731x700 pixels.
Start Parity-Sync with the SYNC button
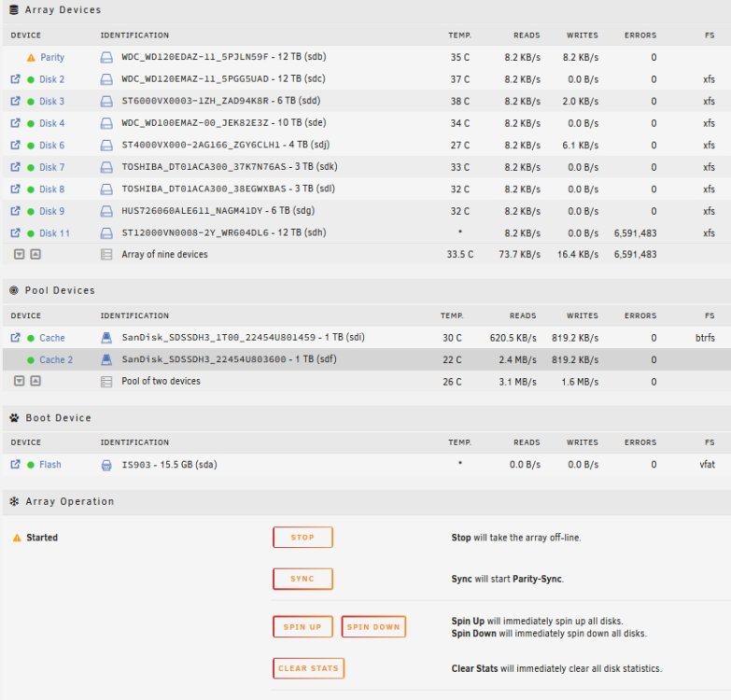(302, 579)
